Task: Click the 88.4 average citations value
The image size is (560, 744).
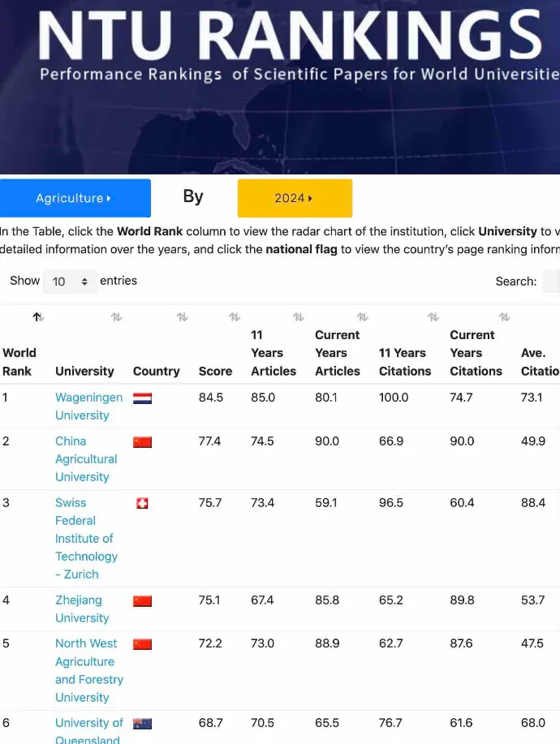Action: 533,502
